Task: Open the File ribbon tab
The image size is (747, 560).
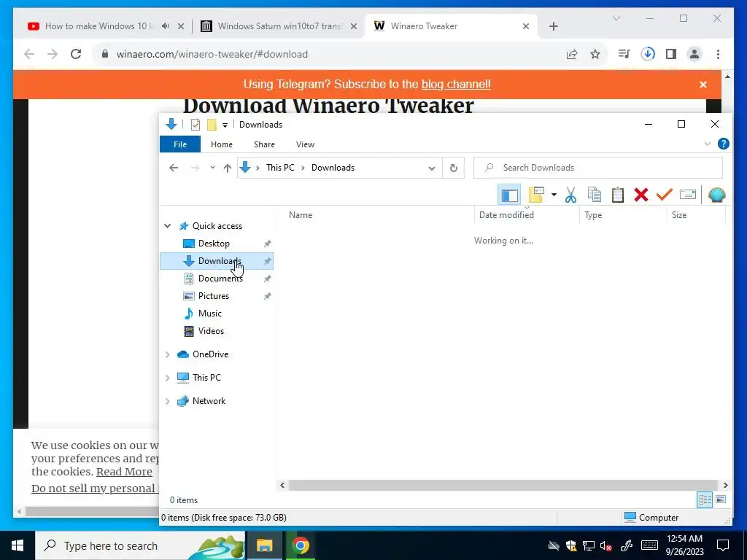Action: pyautogui.click(x=180, y=144)
